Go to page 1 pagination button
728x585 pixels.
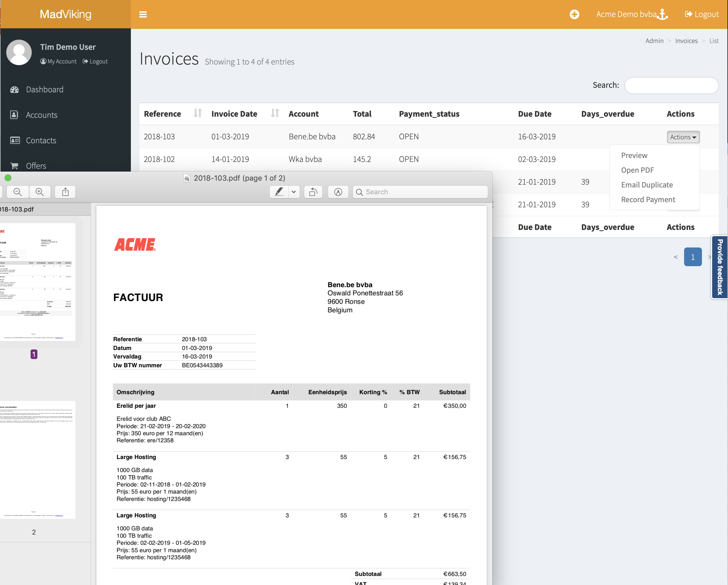(693, 257)
